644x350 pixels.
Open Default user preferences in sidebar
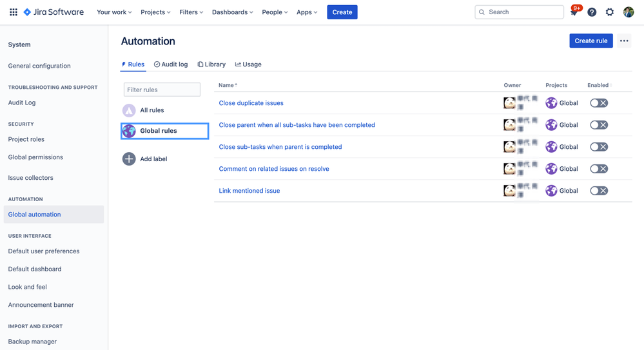44,251
